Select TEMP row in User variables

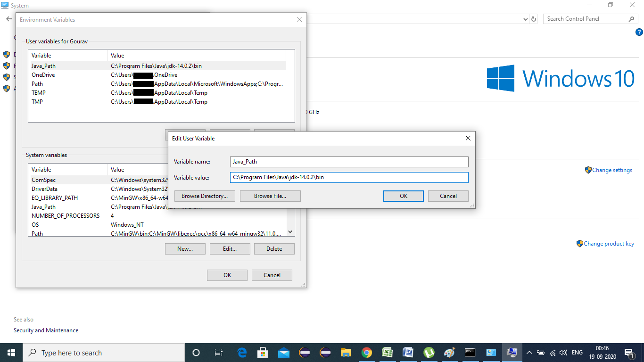click(157, 93)
